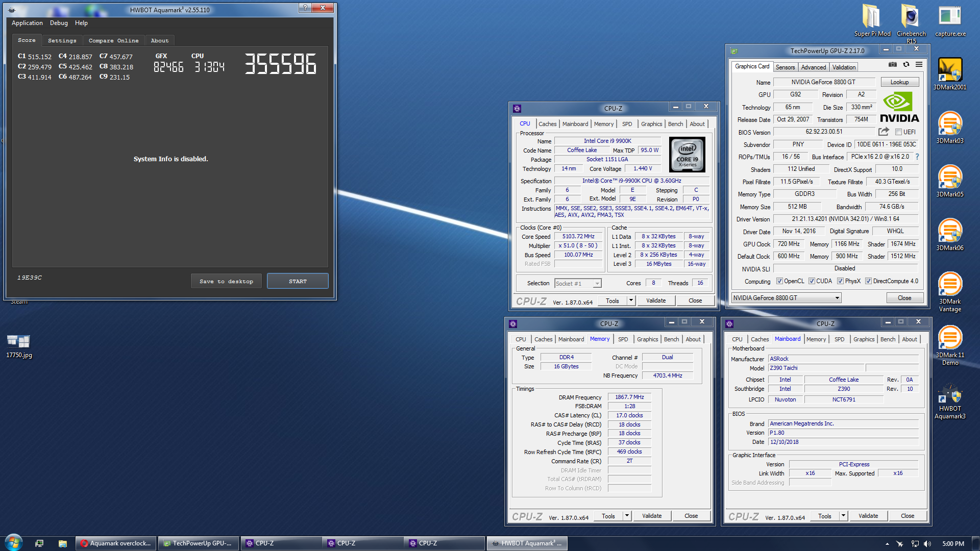The image size is (980, 551).
Task: Open About tab in Aquamark
Action: 160,40
